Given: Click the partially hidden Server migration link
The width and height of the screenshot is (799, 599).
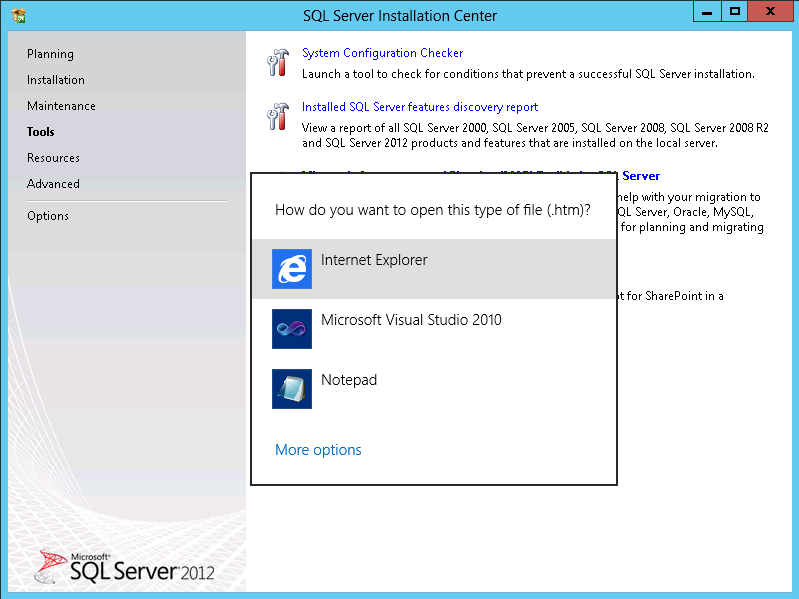Looking at the screenshot, I should [x=639, y=176].
